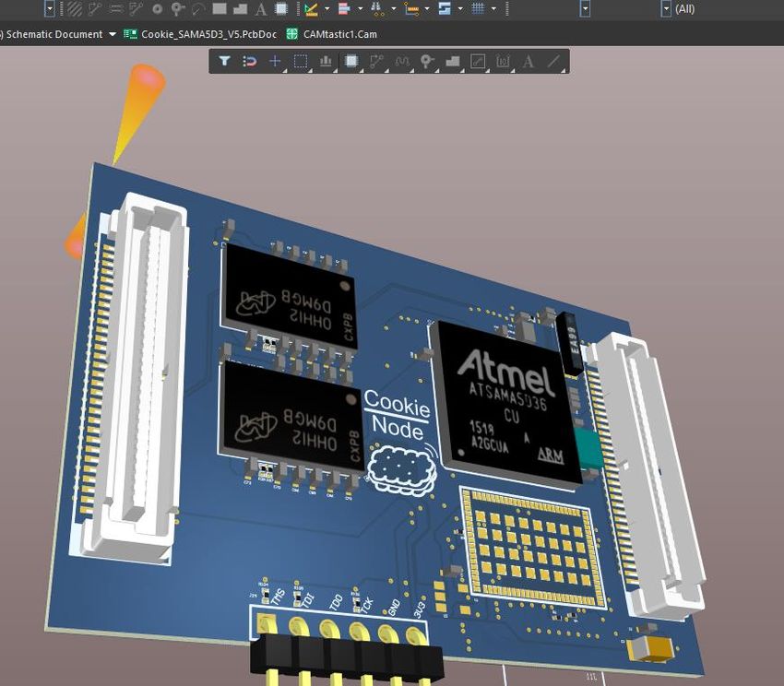
Task: Place a dimension from the Active Bar
Action: [x=503, y=61]
